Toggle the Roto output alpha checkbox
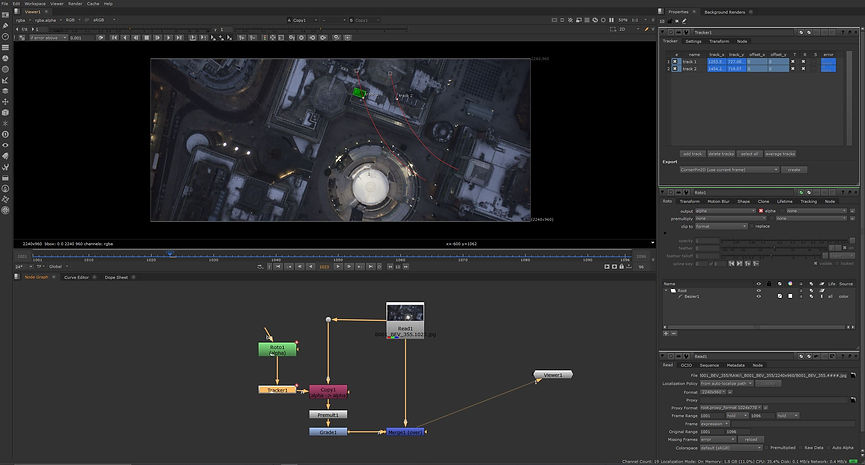The width and height of the screenshot is (865, 465). [761, 211]
